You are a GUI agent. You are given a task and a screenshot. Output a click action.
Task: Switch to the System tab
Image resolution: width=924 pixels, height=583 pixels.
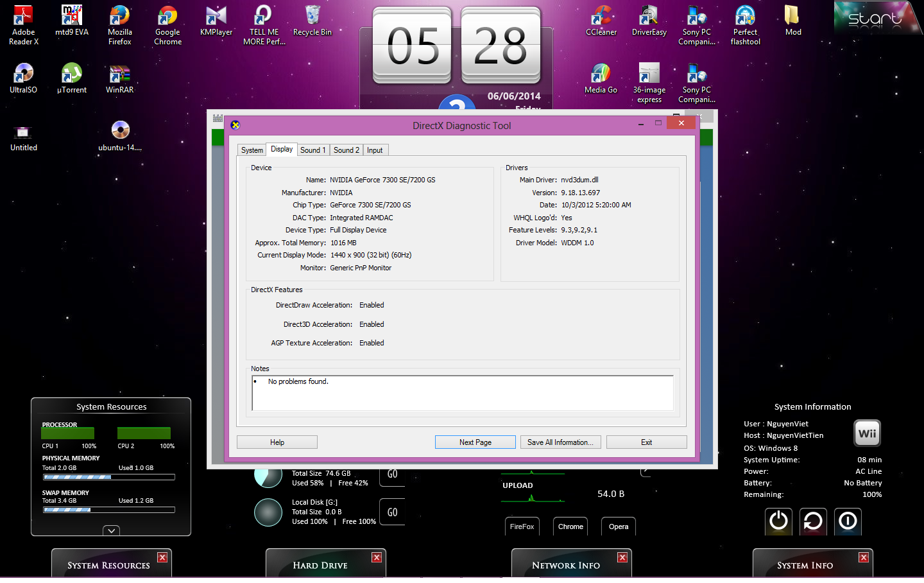coord(252,150)
